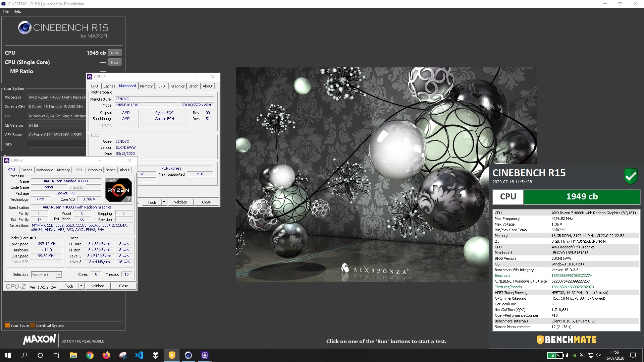Click the green BenchMate verification shield
The height and width of the screenshot is (362, 644).
[631, 176]
